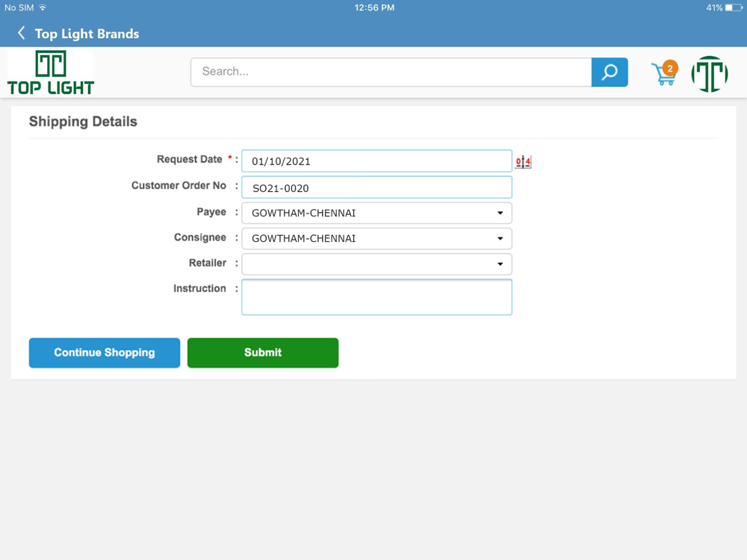Click the blue search magnifier button
Screen dimensions: 747x560
point(610,72)
